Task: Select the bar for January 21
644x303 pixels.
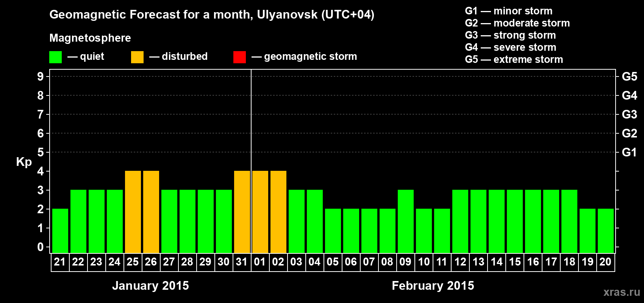Action: tap(60, 231)
